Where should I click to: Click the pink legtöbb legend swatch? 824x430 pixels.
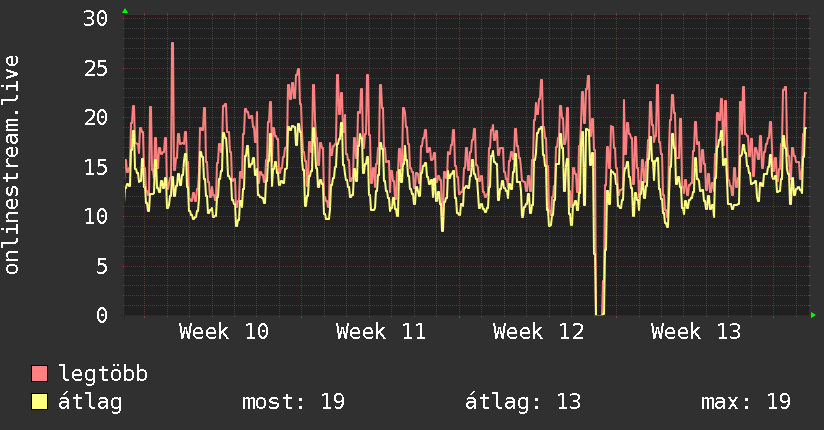tap(39, 373)
